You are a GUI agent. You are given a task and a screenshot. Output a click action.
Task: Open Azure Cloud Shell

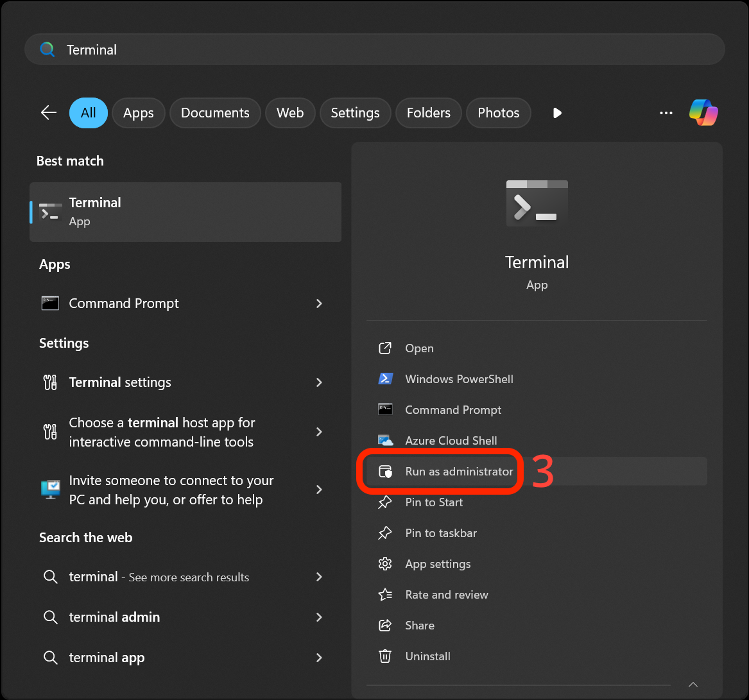[451, 440]
